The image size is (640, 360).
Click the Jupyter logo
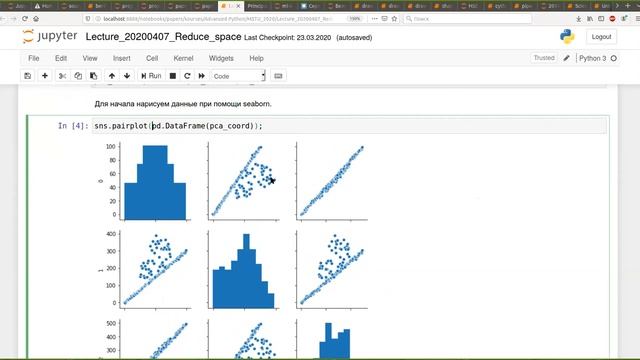pyautogui.click(x=49, y=36)
